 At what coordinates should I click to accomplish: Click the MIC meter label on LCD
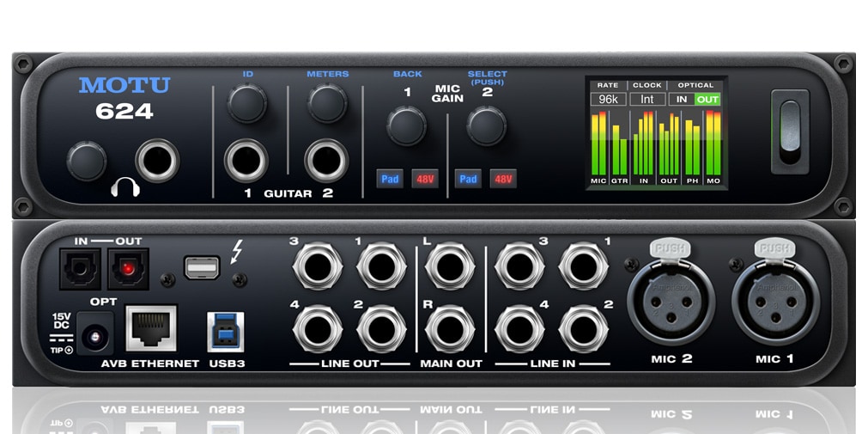599,181
